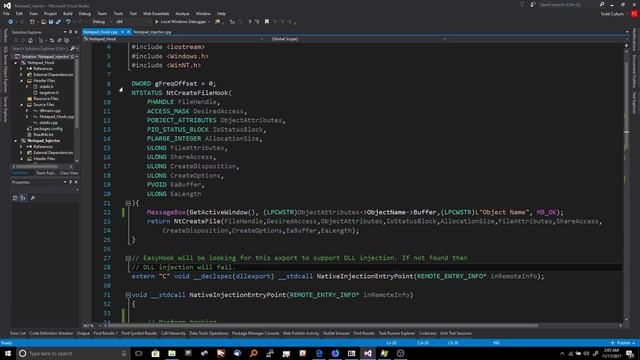Screen dimensions: 640x360
Task: Open the Action Center notification icon
Action: tap(630, 353)
